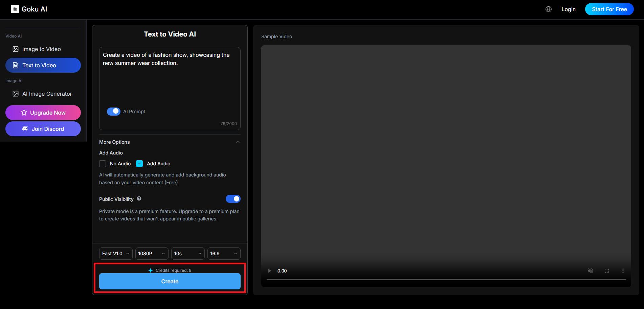Image resolution: width=644 pixels, height=309 pixels.
Task: Turn off Public Visibility toggle
Action: coord(233,199)
